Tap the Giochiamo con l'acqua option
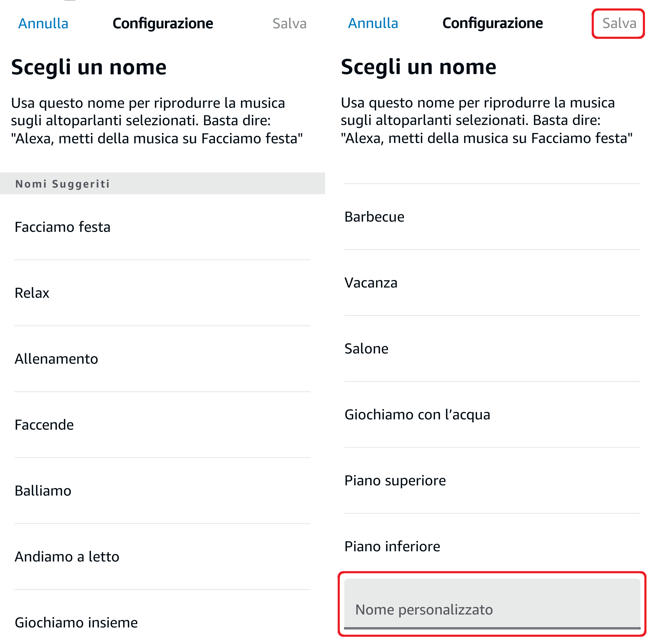Viewport: 654px width, 644px height. 417,415
